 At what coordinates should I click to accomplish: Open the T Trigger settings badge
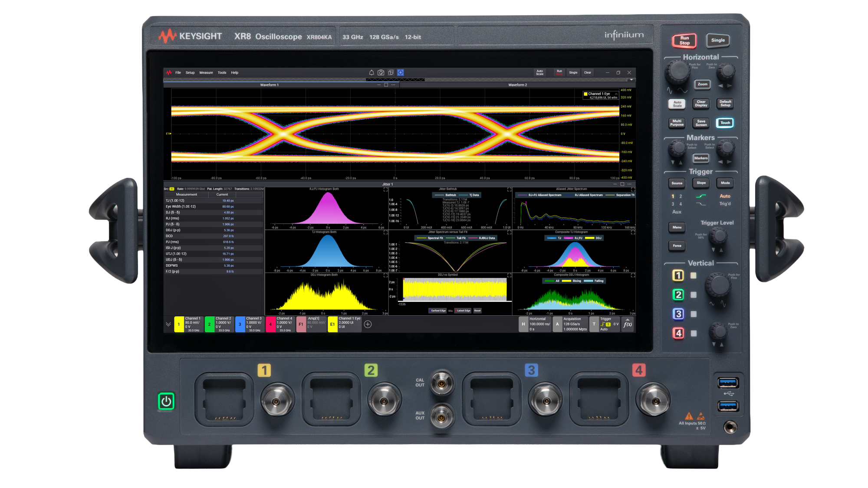pos(605,324)
